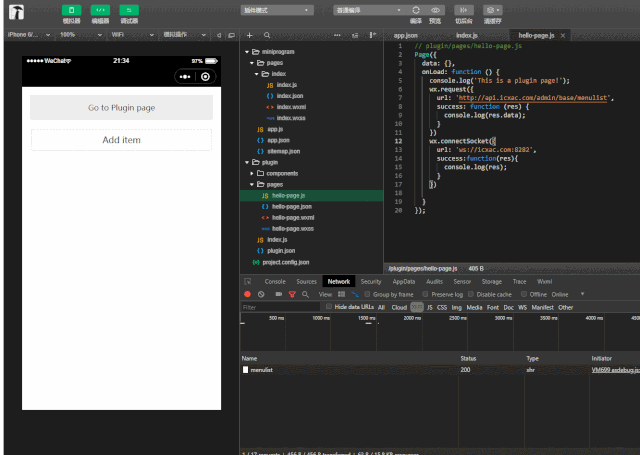Check the Offline checkbox
Image resolution: width=640 pixels, height=455 pixels.
(524, 294)
